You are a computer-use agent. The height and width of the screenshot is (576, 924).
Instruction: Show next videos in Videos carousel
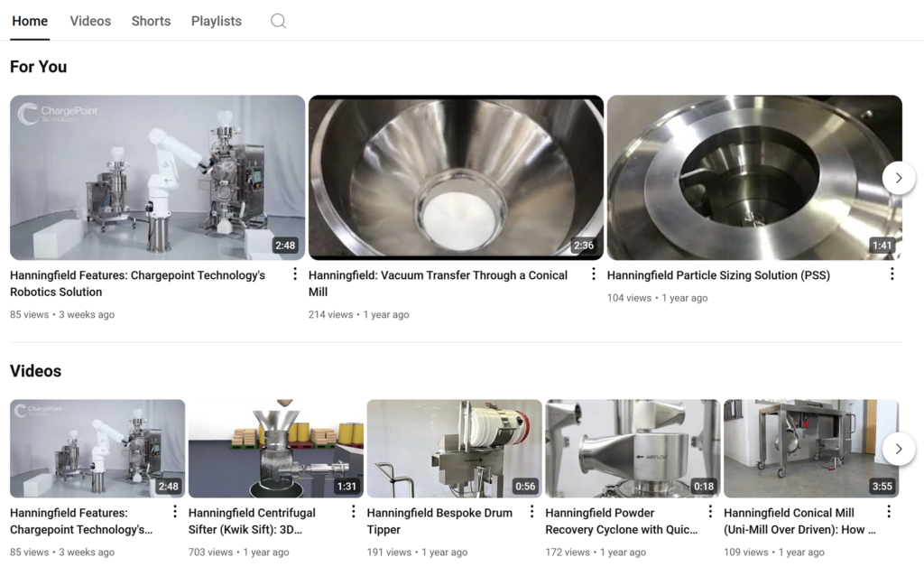click(899, 449)
